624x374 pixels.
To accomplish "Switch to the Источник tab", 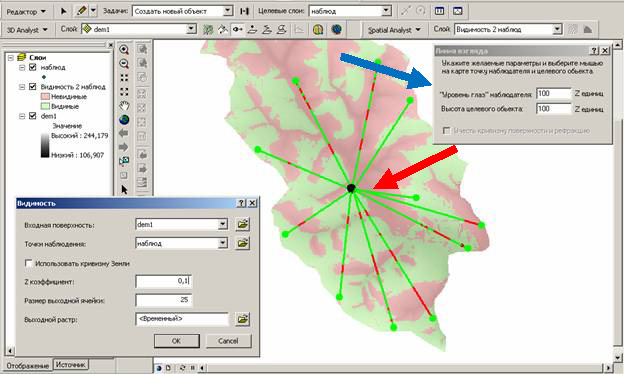I will (x=70, y=364).
